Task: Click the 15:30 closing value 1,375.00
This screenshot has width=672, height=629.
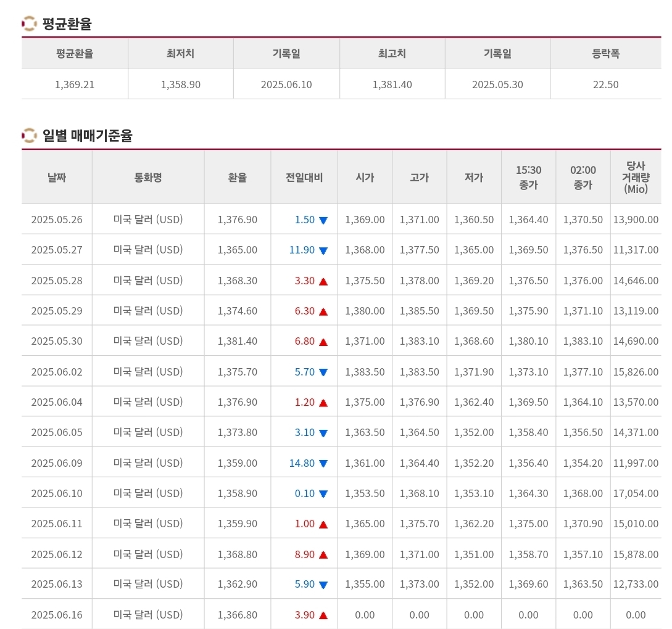Action: click(528, 524)
